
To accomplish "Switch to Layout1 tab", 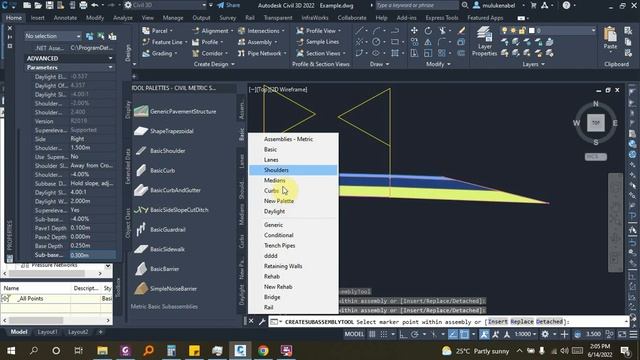I will pos(47,332).
